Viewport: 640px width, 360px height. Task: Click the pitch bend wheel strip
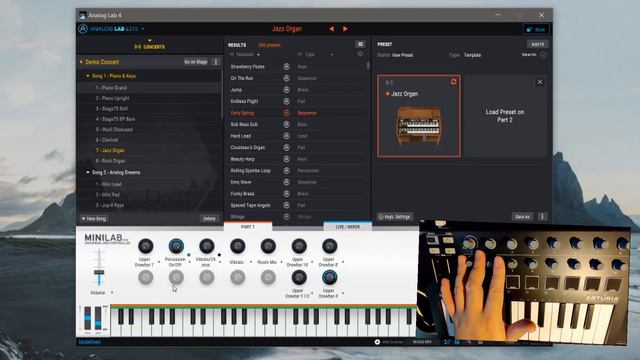[88, 318]
